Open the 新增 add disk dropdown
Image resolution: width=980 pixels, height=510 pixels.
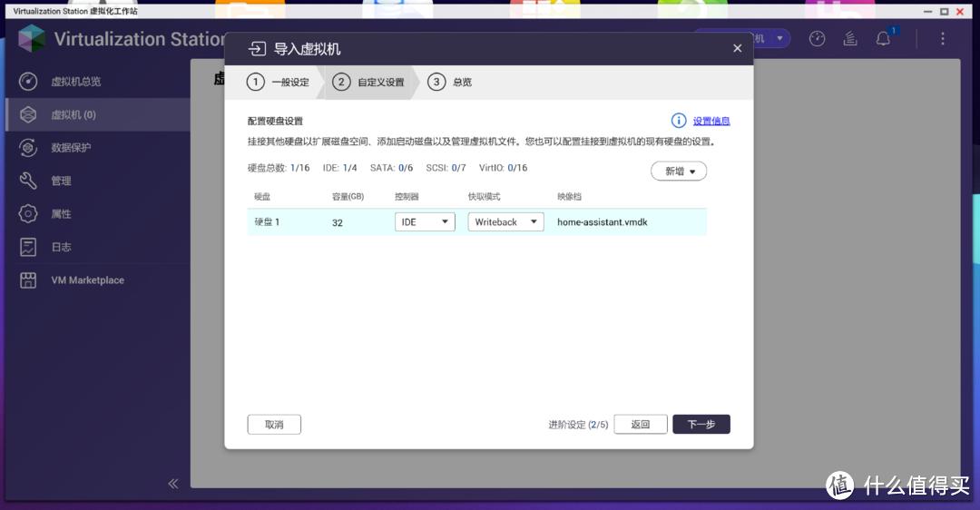click(679, 172)
